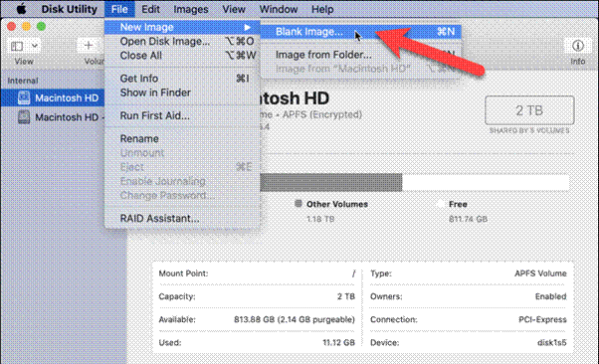Click the disk usage bar
The width and height of the screenshot is (599, 364).
click(414, 182)
